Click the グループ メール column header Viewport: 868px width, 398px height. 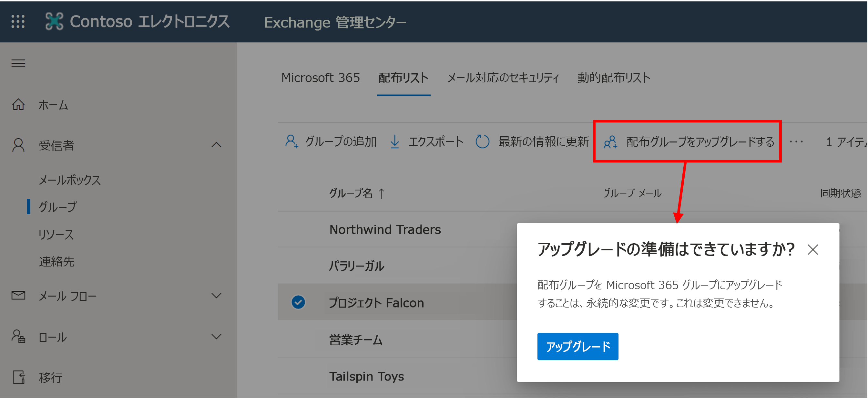point(632,193)
